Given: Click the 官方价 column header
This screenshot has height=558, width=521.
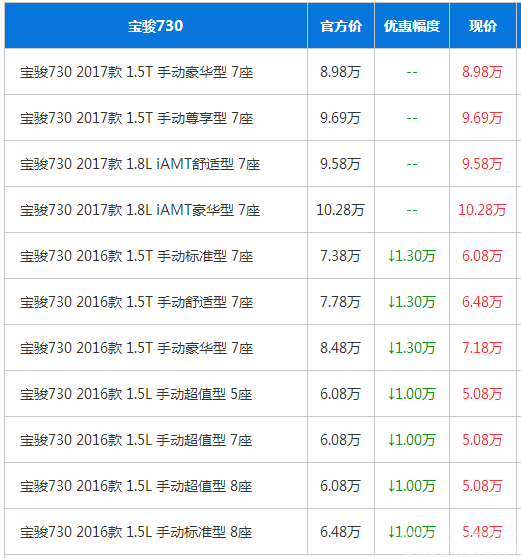Looking at the screenshot, I should [341, 26].
